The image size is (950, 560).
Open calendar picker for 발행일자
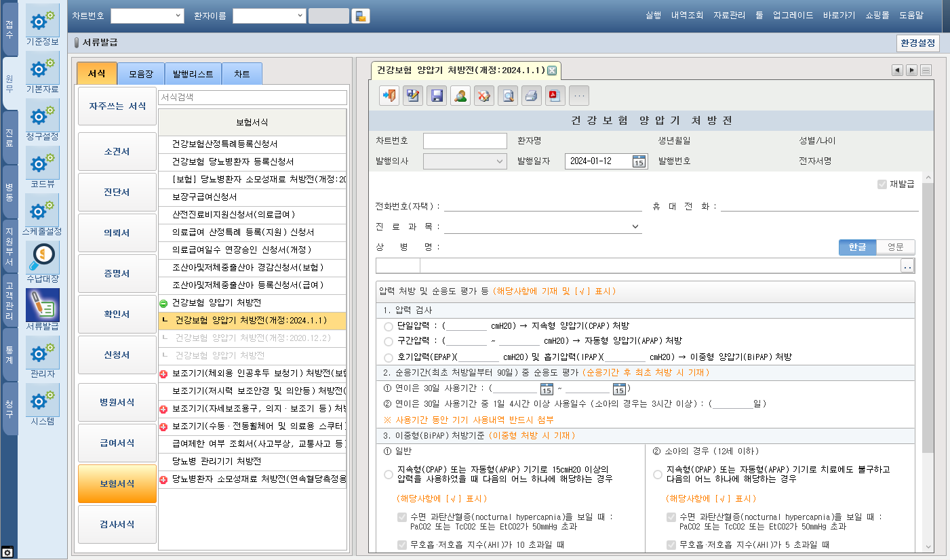click(x=639, y=161)
